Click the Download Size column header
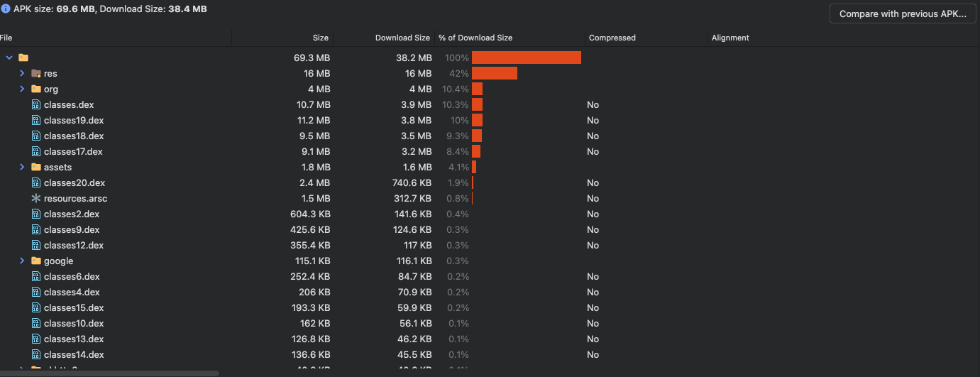The height and width of the screenshot is (377, 980). [x=402, y=38]
